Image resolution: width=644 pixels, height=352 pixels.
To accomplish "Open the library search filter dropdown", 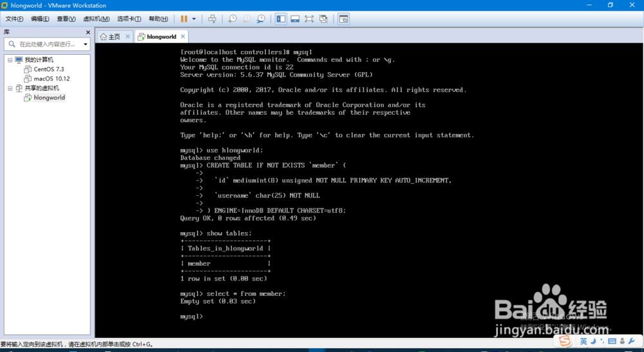I will (86, 44).
